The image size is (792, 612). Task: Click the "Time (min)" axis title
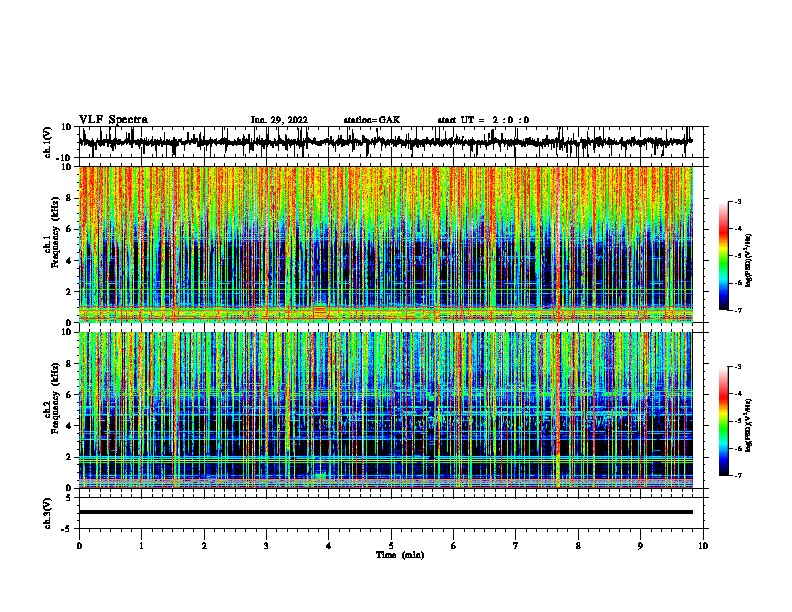pos(400,555)
